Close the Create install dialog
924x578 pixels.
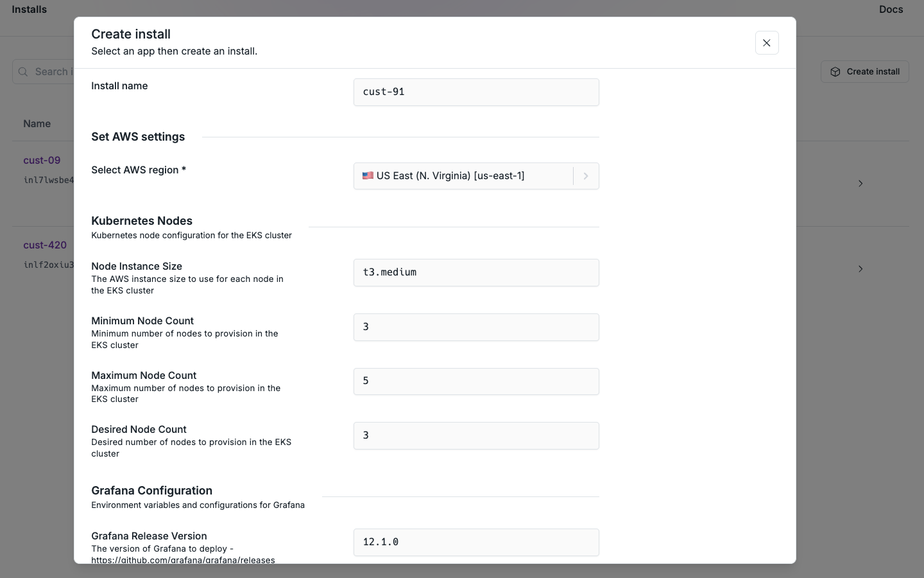(x=767, y=43)
